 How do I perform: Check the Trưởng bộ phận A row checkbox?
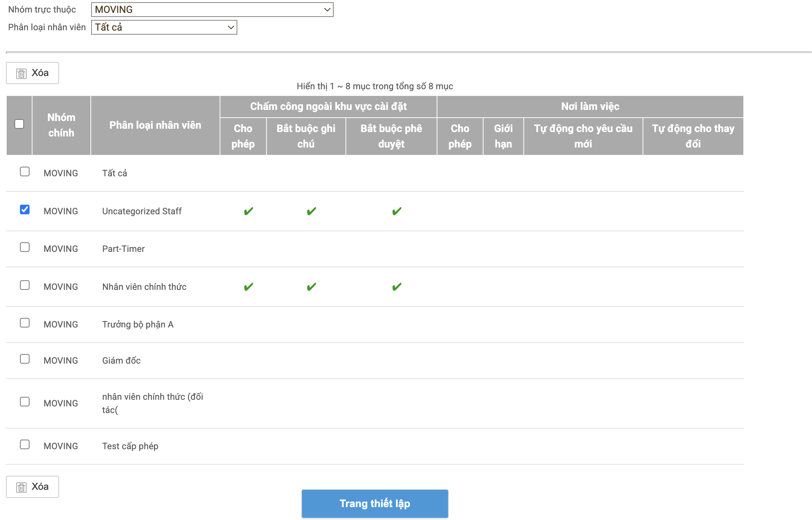[x=25, y=323]
